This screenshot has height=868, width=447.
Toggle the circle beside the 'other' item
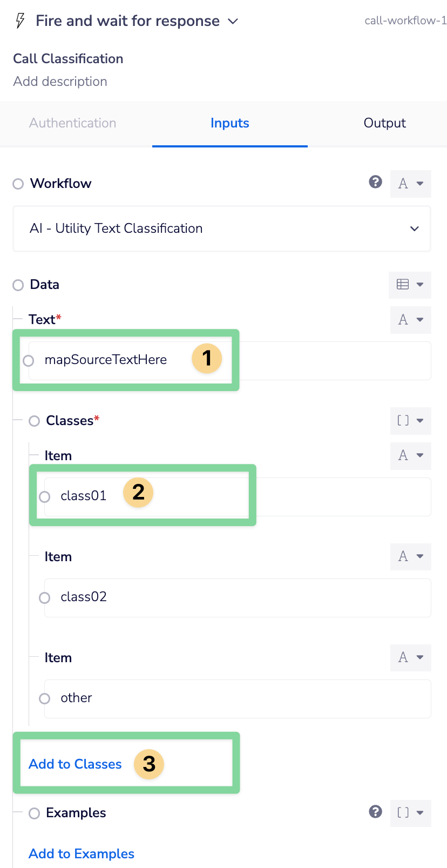[44, 698]
